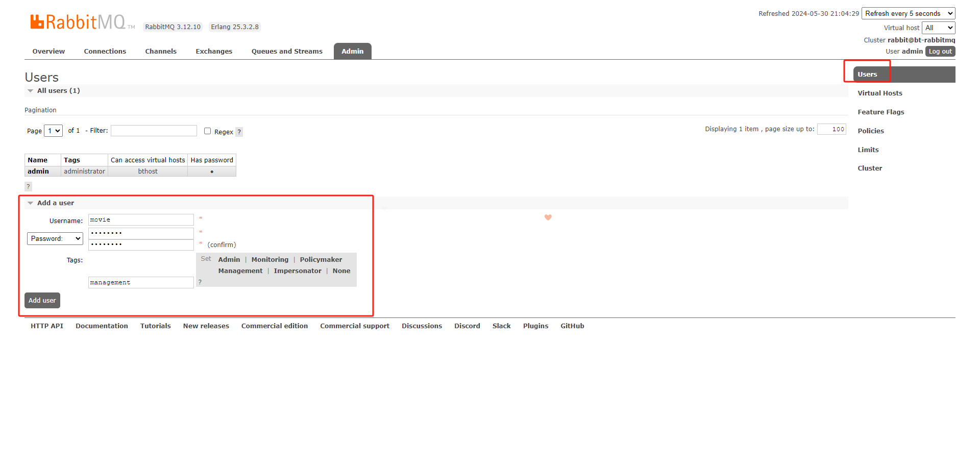The image size is (980, 465).
Task: Set the Monitoring tag
Action: click(269, 260)
